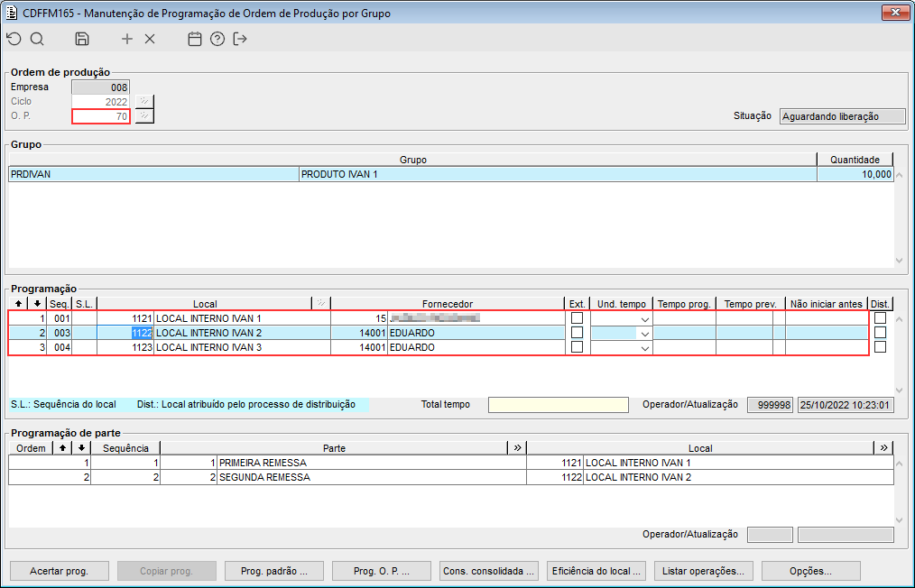Click the Grupo table scroll down arrow
The width and height of the screenshot is (915, 588).
tap(900, 261)
